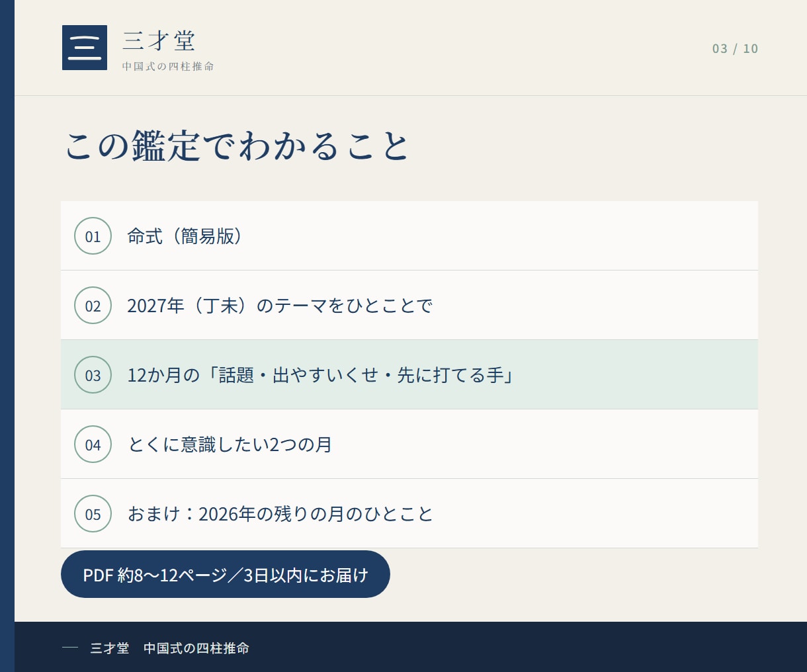Click the circled number 05 badge
The width and height of the screenshot is (807, 672).
tap(93, 514)
